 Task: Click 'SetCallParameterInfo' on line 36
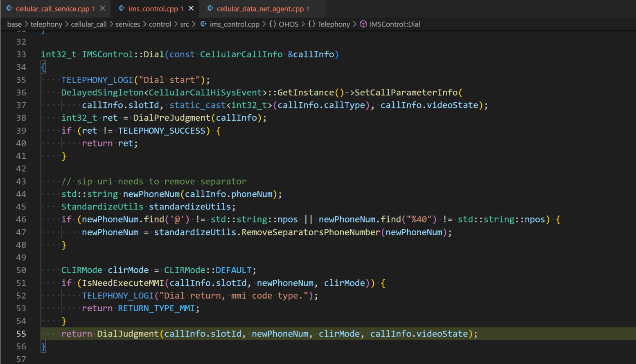click(x=406, y=92)
